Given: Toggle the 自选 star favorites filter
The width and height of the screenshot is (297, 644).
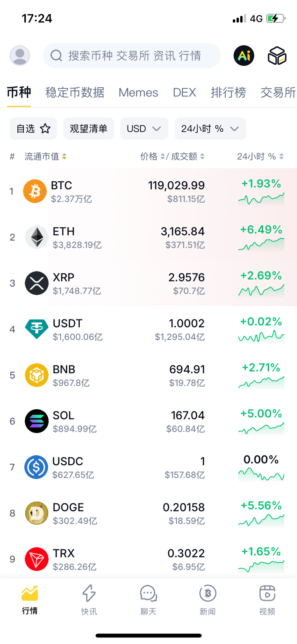Looking at the screenshot, I should point(33,129).
